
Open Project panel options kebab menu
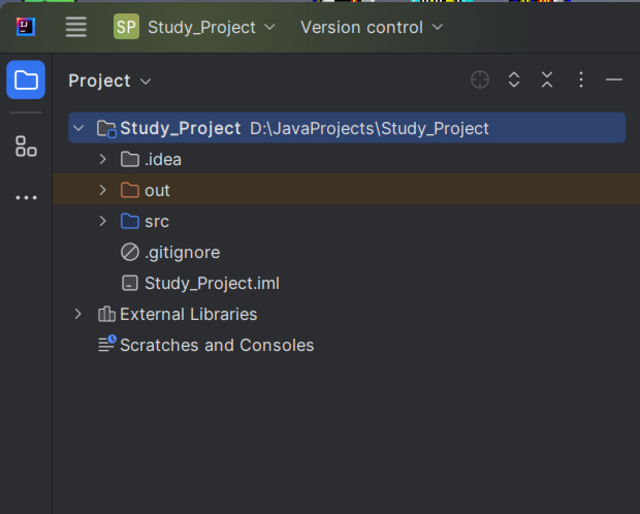581,80
